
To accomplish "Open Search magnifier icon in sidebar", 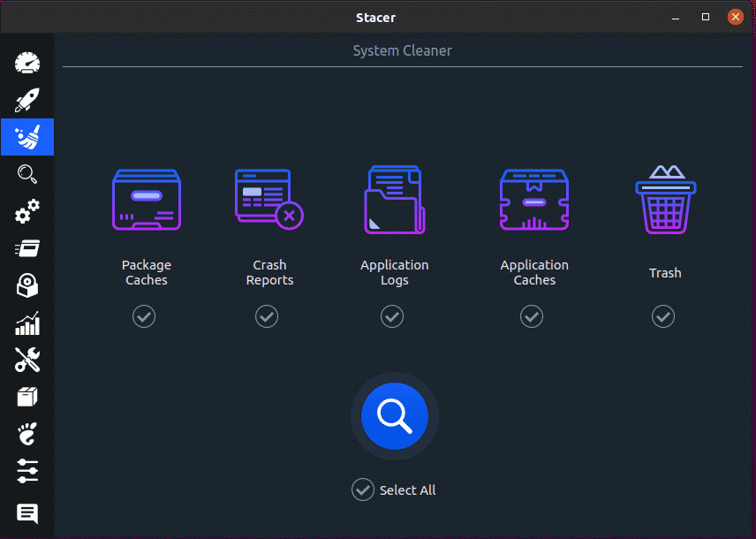I will [x=27, y=174].
